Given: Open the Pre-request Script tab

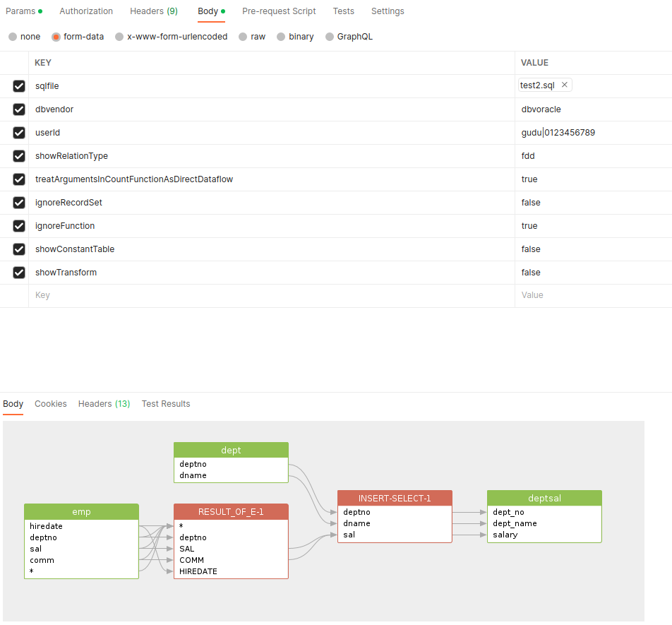Looking at the screenshot, I should [x=279, y=11].
